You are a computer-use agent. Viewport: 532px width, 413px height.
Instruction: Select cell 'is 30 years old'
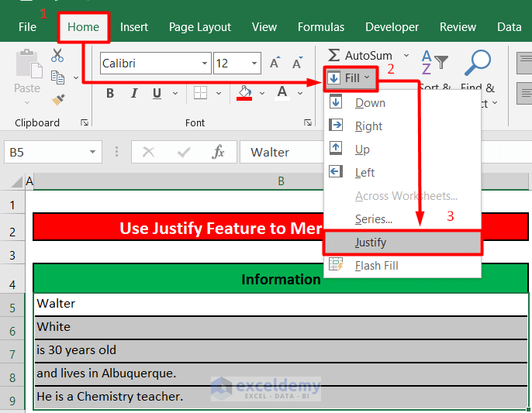(x=281, y=351)
